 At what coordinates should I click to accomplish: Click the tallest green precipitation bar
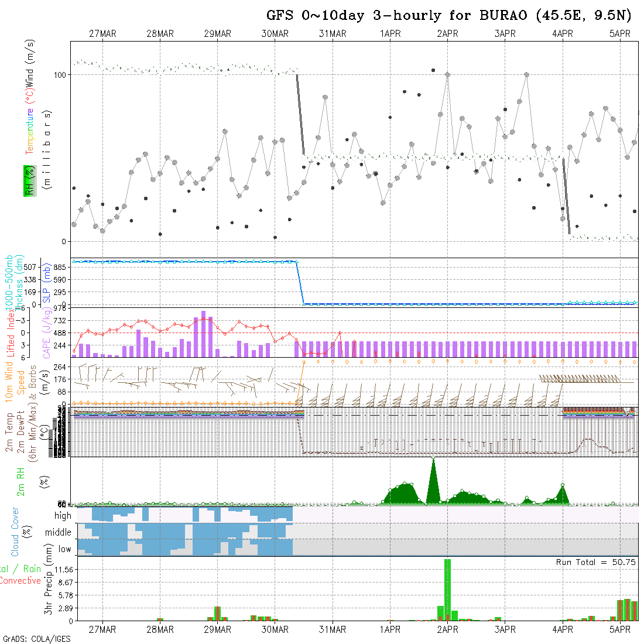pos(447,588)
